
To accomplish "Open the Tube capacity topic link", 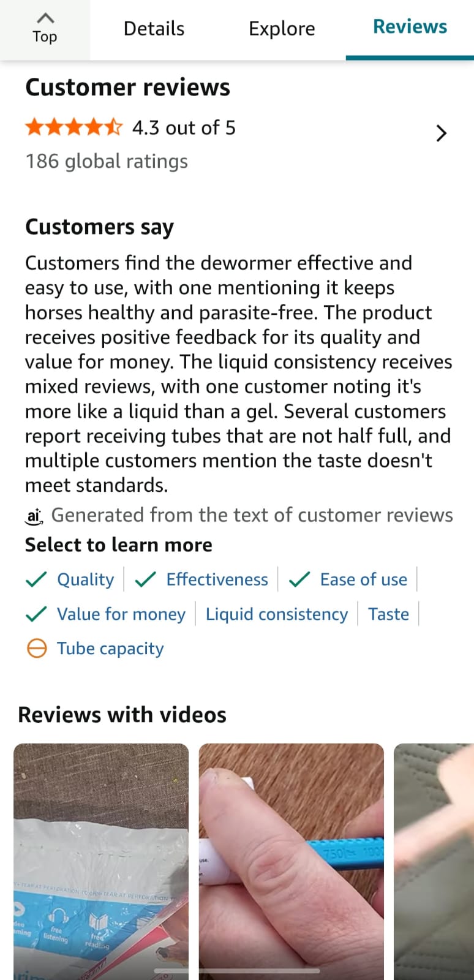I will (110, 648).
